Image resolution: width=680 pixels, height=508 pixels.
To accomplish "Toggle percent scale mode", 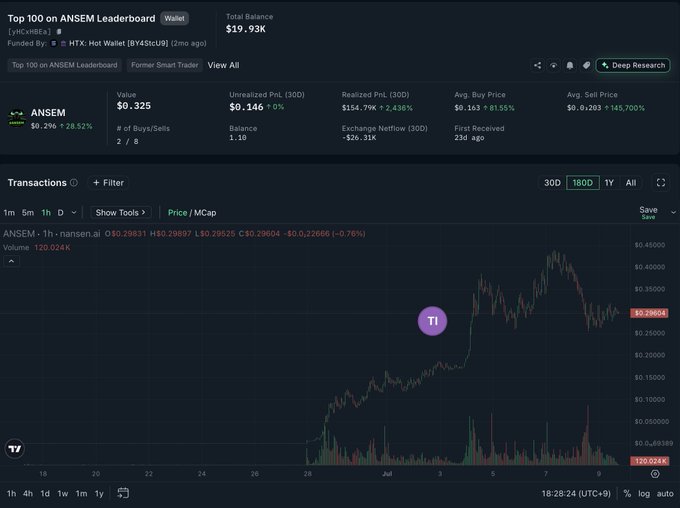I will pyautogui.click(x=627, y=493).
